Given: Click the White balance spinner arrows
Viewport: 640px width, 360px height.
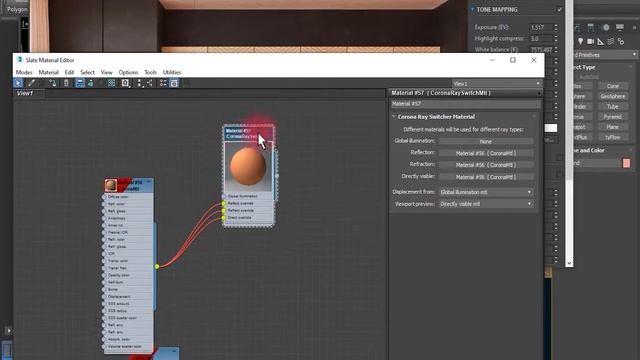Looking at the screenshot, I should click(556, 49).
